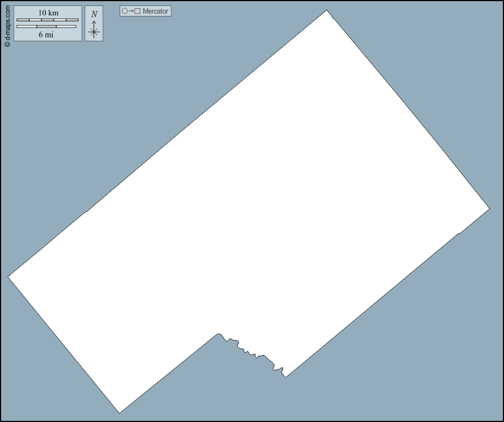
Task: Click the kilometer scale bar
Action: click(47, 20)
